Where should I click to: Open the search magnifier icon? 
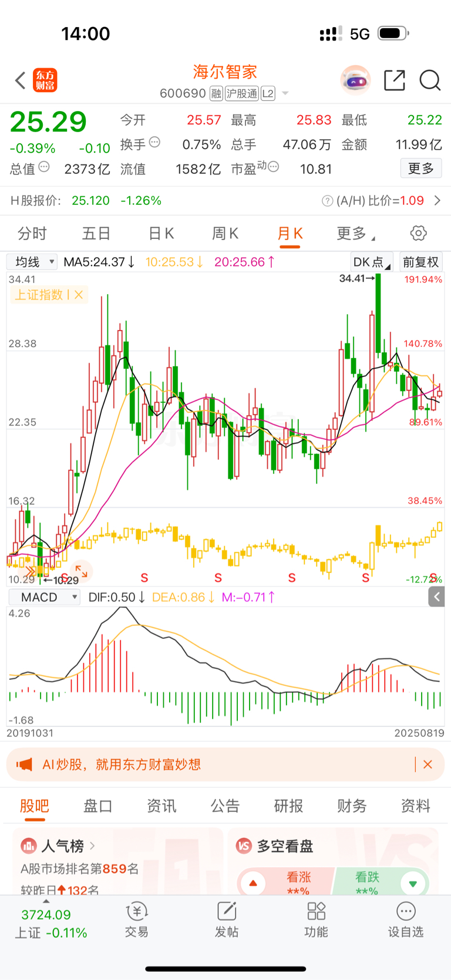click(430, 80)
